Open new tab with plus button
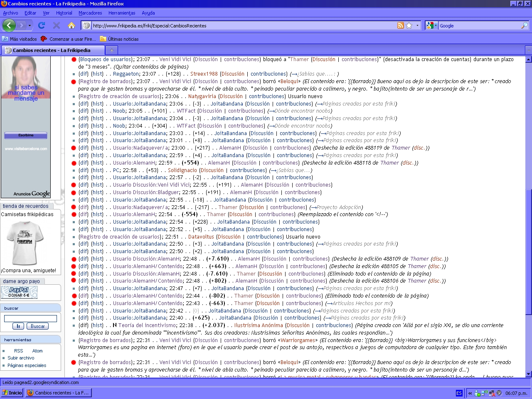532x399 pixels. [111, 50]
